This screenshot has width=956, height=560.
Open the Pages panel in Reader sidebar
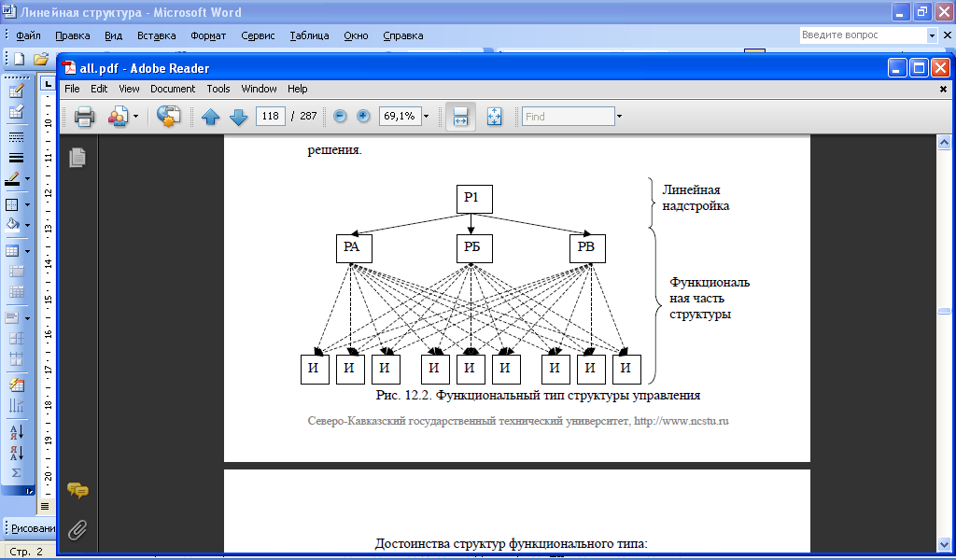click(x=77, y=157)
